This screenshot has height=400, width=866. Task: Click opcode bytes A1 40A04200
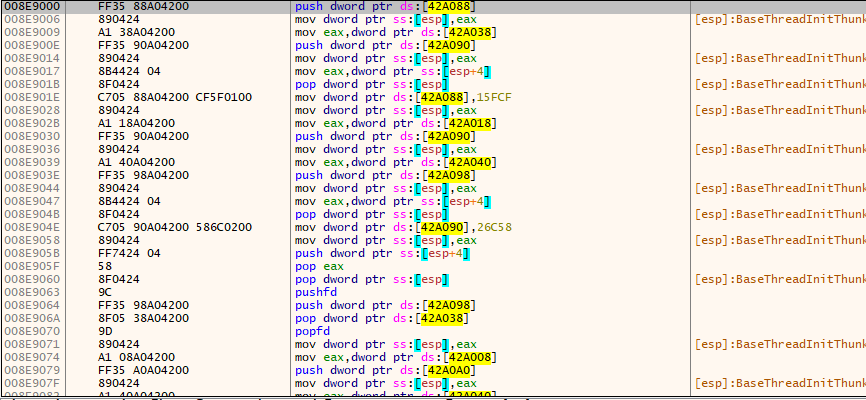[x=136, y=162]
